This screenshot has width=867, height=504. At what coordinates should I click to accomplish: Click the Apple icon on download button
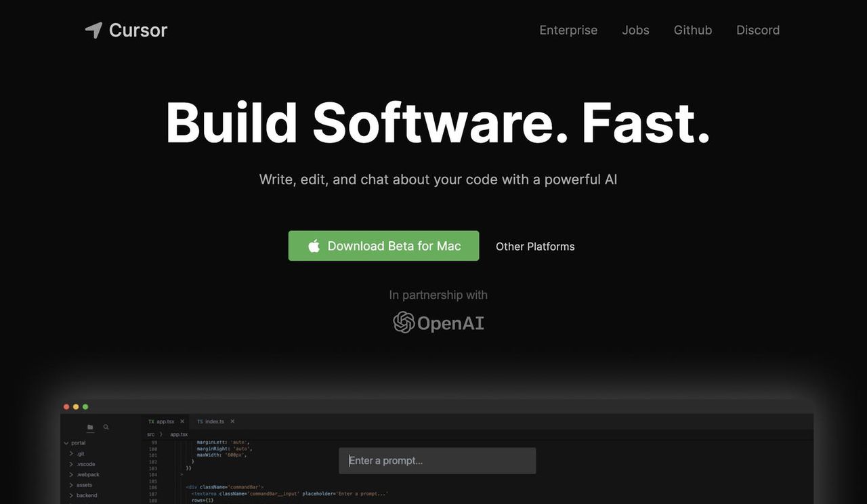[x=314, y=246]
